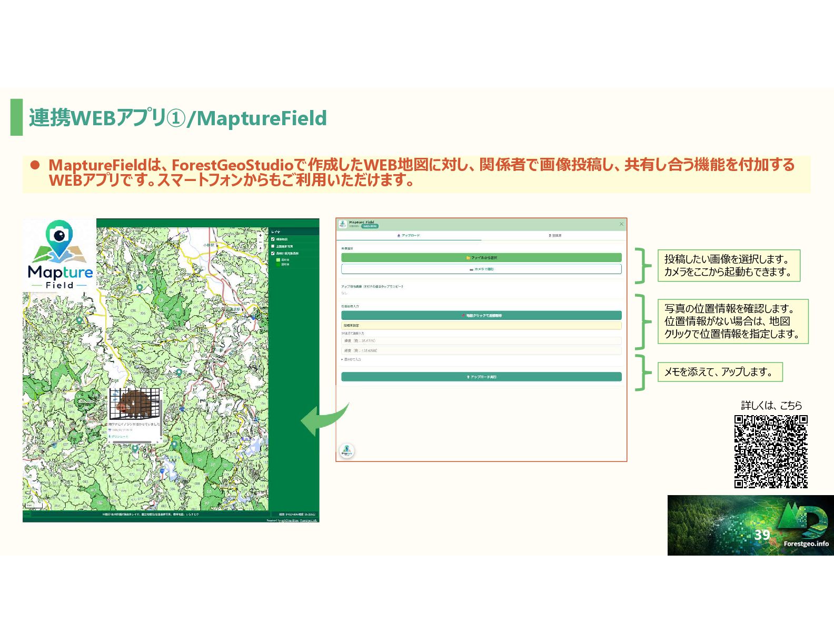Open the round Mapture Field floating button
This screenshot has width=834, height=644.
(346, 451)
